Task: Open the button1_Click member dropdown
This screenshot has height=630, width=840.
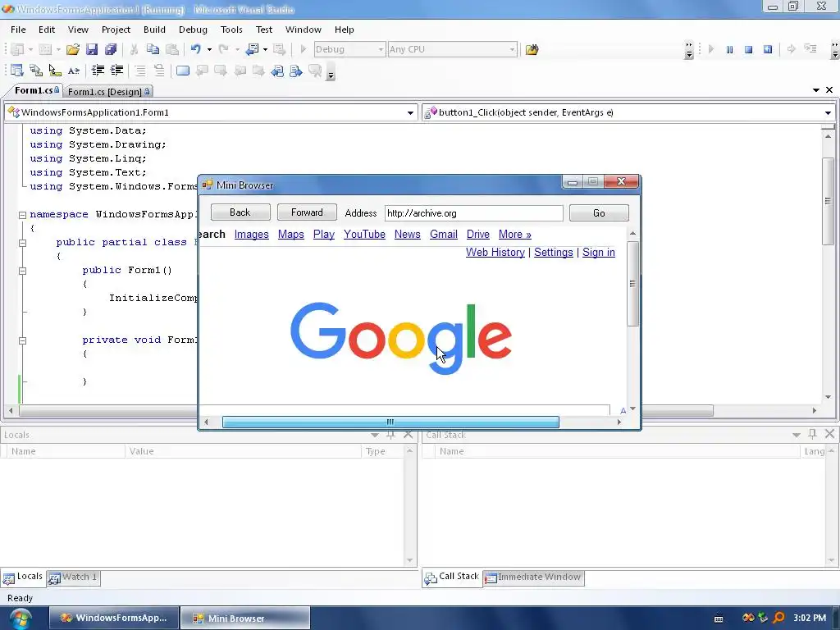Action: [x=828, y=112]
